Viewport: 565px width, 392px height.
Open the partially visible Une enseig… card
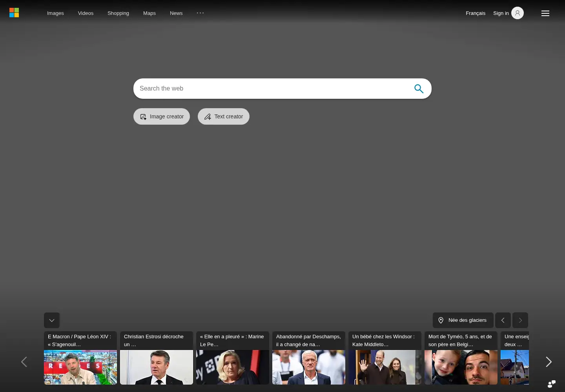point(515,358)
